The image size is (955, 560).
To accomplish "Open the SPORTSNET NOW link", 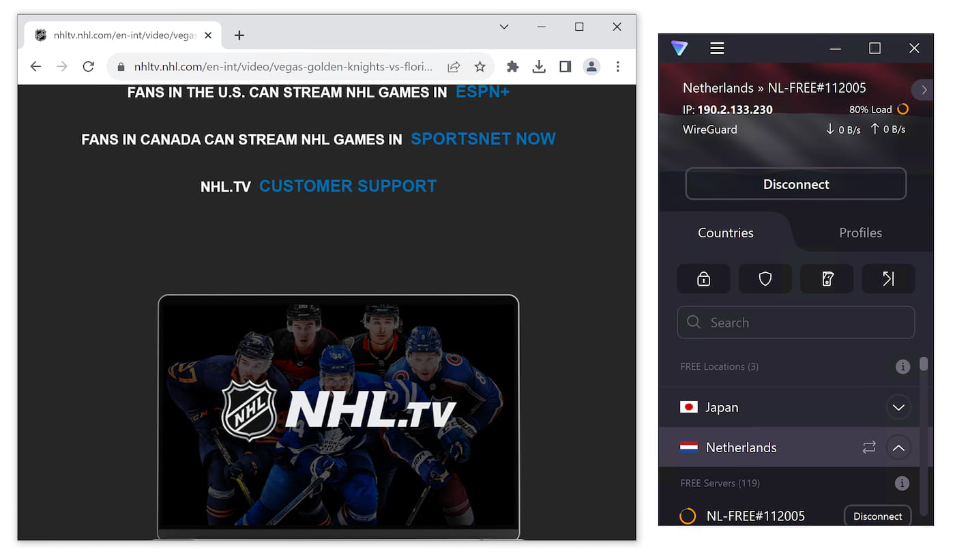I will pyautogui.click(x=483, y=139).
